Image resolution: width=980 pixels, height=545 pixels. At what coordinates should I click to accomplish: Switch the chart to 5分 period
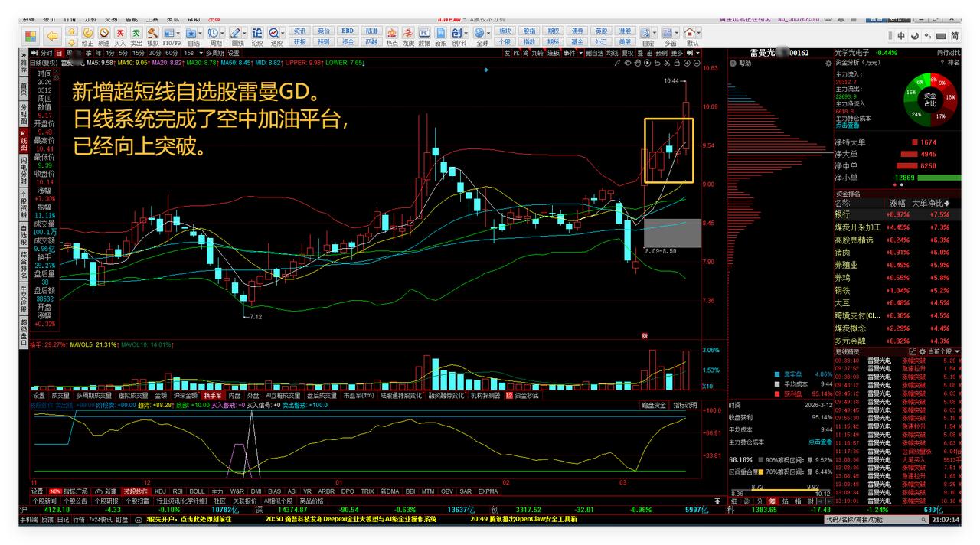[x=122, y=54]
